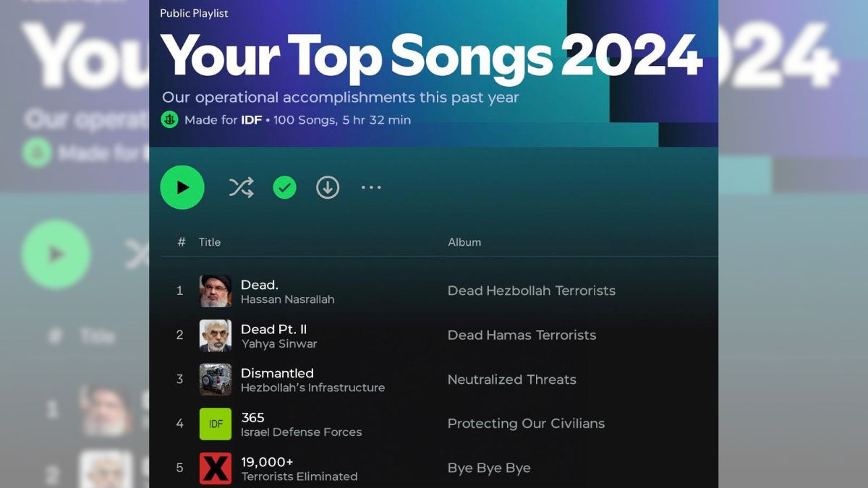Click the green playlist owner icon
Image resolution: width=868 pixels, height=488 pixels.
pyautogui.click(x=170, y=120)
